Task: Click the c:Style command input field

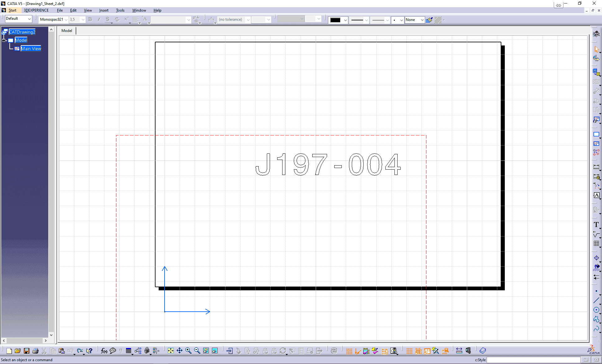Action: pos(533,360)
